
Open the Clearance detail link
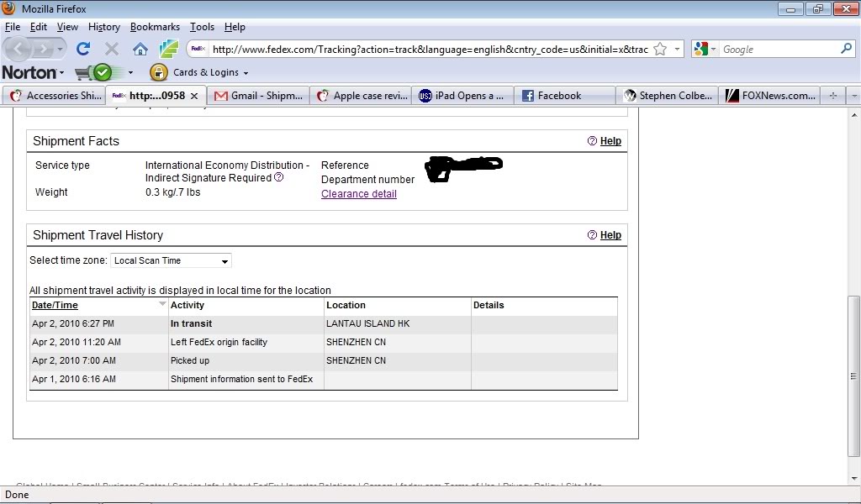pyautogui.click(x=358, y=193)
